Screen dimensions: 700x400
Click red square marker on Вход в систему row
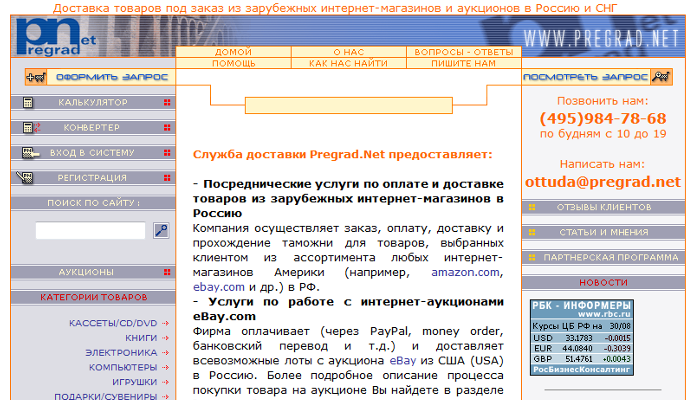pyautogui.click(x=167, y=153)
